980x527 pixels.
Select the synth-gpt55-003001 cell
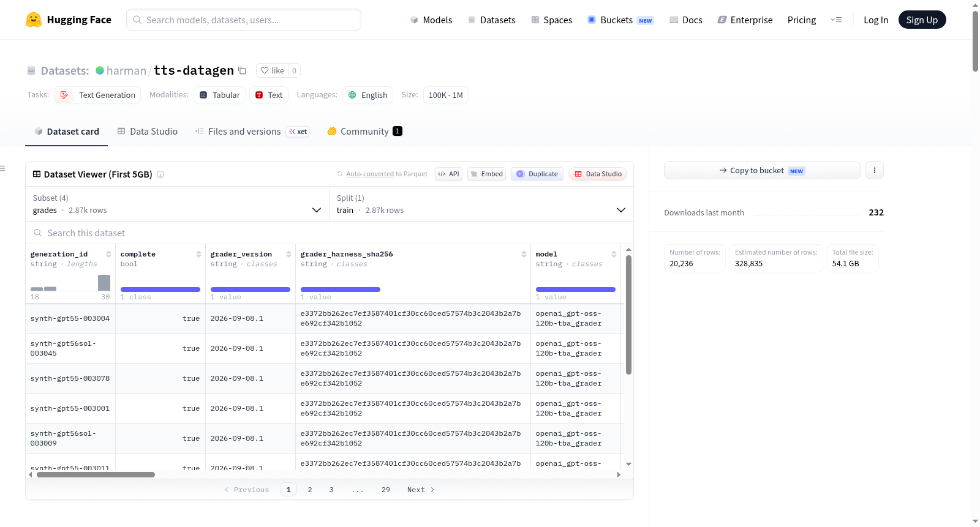(70, 408)
